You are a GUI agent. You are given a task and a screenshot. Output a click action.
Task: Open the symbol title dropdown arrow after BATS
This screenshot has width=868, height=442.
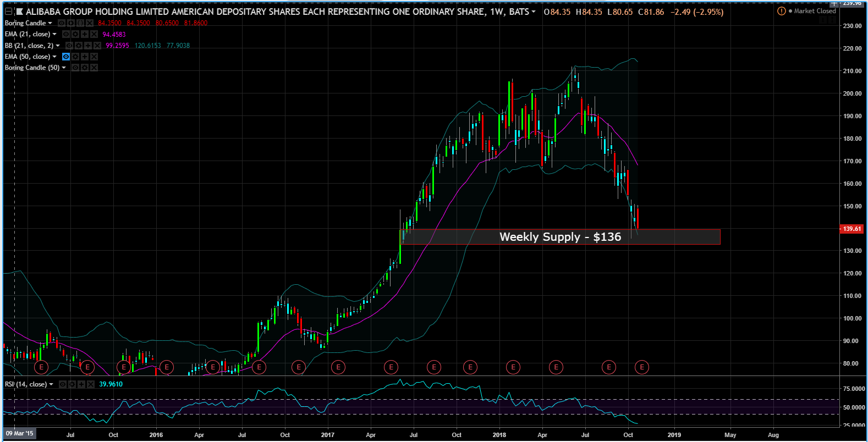pyautogui.click(x=534, y=12)
